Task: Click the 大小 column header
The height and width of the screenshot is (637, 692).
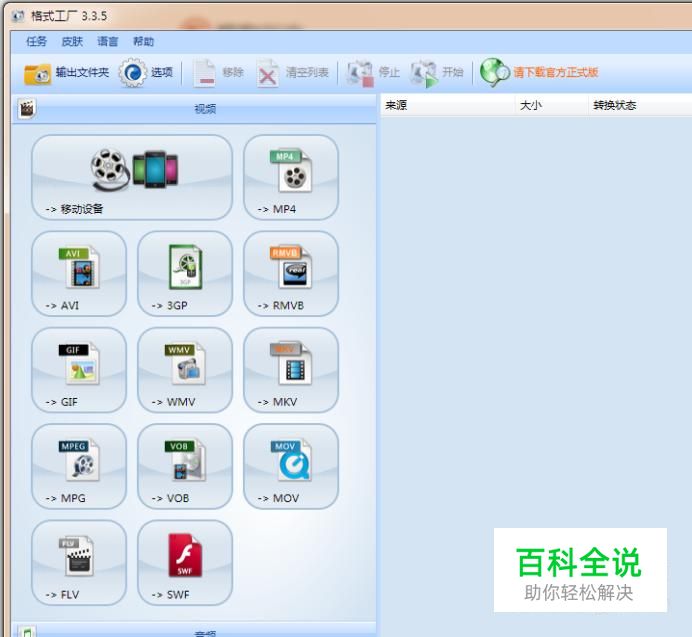Action: (x=551, y=105)
